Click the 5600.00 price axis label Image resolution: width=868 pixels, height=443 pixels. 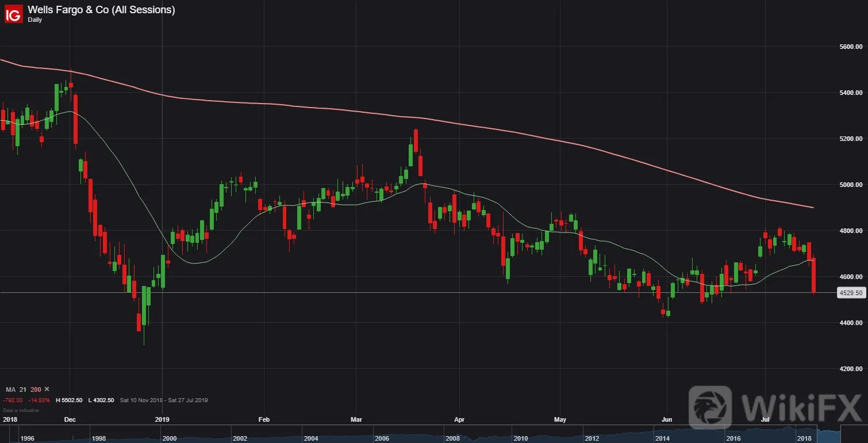coord(851,47)
